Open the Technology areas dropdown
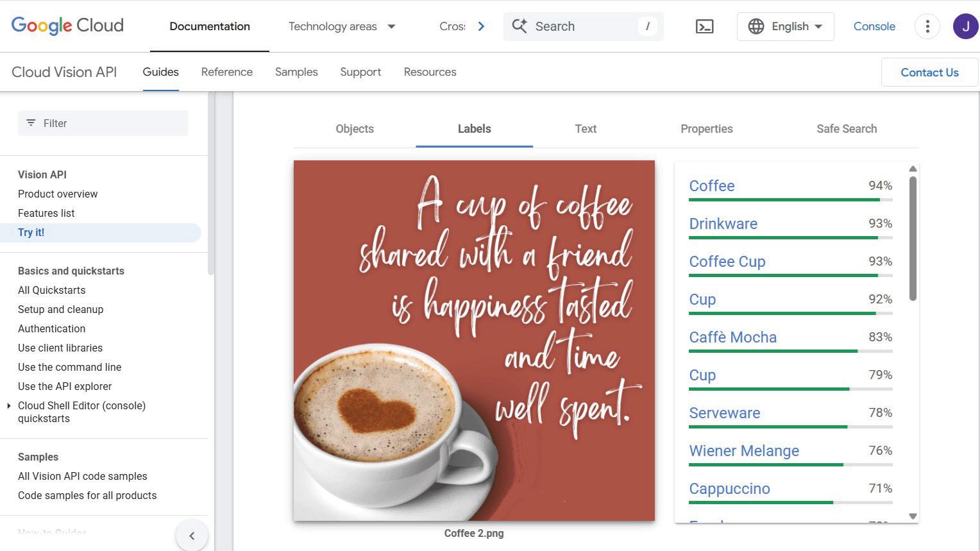Image resolution: width=980 pixels, height=551 pixels. click(342, 26)
